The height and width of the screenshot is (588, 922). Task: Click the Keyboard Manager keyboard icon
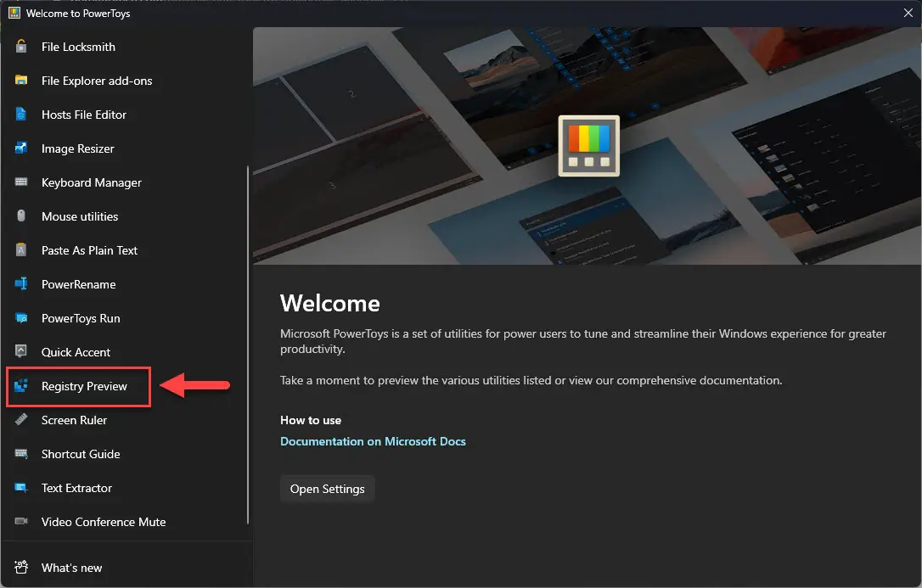[21, 182]
